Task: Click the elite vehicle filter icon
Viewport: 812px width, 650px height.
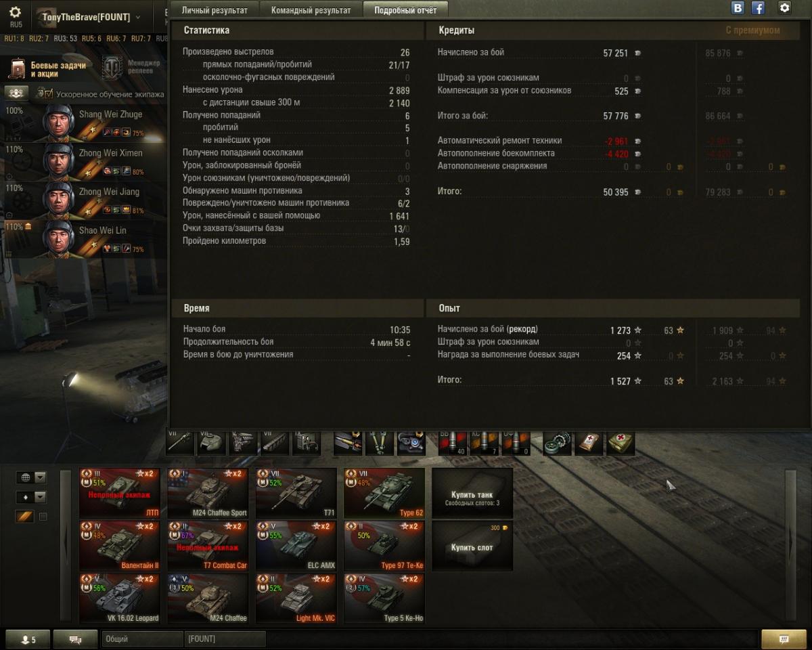Action: click(x=24, y=517)
